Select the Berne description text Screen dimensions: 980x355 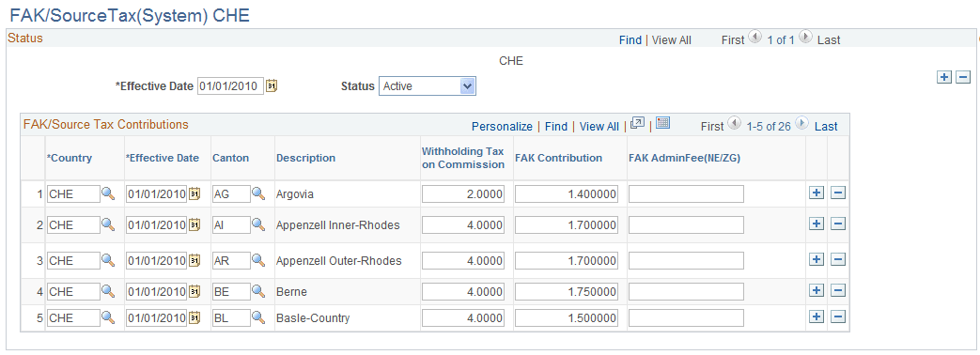coord(292,292)
